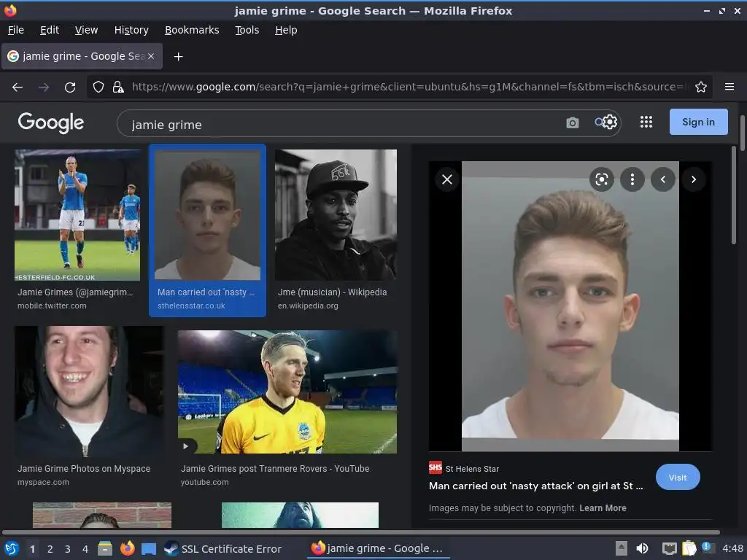Click the horizontal scrollbar at bottom
The width and height of the screenshot is (747, 560).
click(x=360, y=532)
